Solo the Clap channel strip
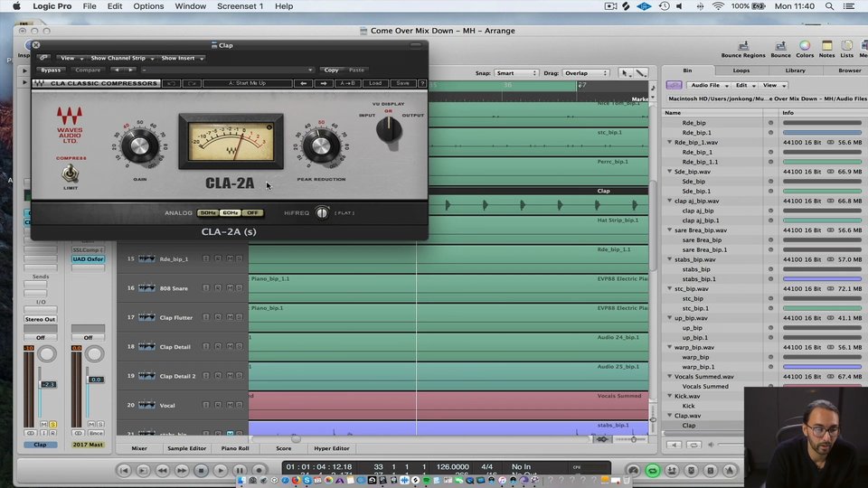868x488 pixels. (x=53, y=425)
